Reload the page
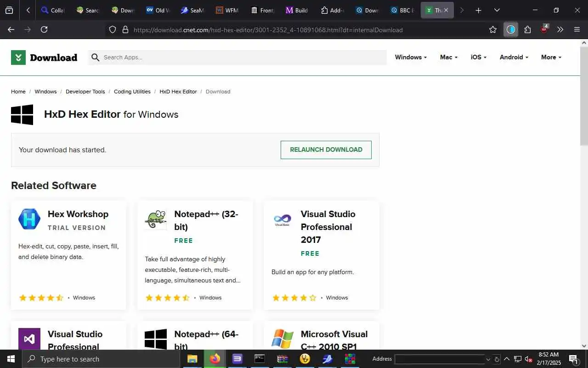Viewport: 588px width, 368px height. (44, 29)
